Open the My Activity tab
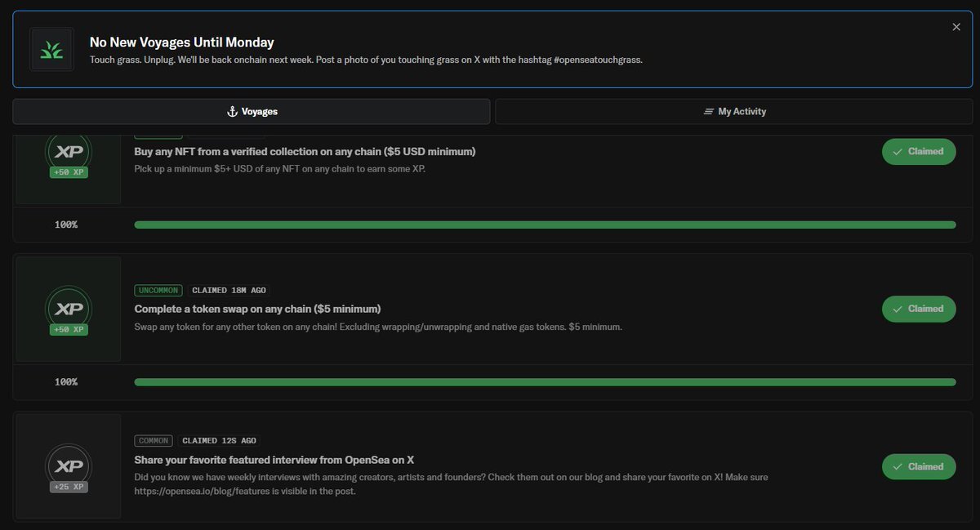The image size is (980, 530). pyautogui.click(x=734, y=111)
